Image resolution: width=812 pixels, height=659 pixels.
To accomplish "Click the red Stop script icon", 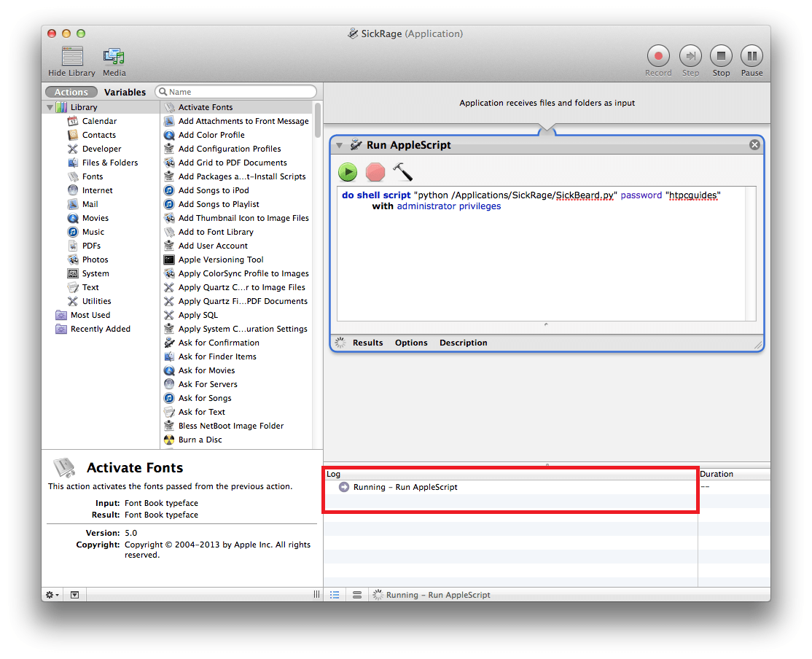I will [x=375, y=172].
